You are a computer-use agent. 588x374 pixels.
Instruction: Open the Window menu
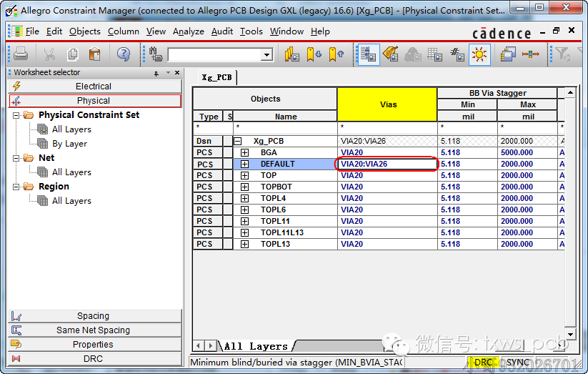[x=286, y=31]
